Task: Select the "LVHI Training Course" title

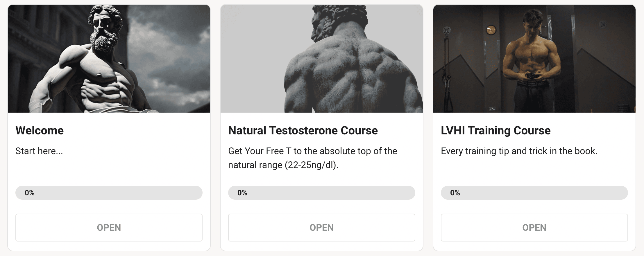Action: pos(495,131)
